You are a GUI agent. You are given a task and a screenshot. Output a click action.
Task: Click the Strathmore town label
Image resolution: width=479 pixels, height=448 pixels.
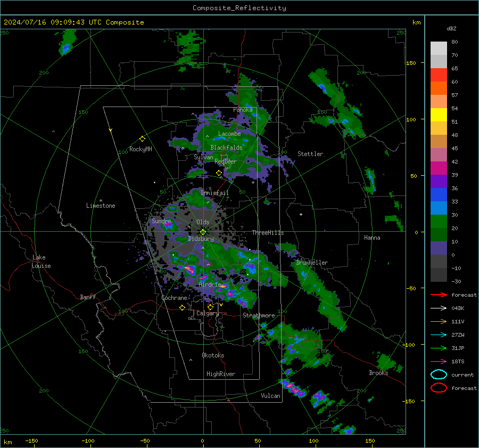click(259, 315)
